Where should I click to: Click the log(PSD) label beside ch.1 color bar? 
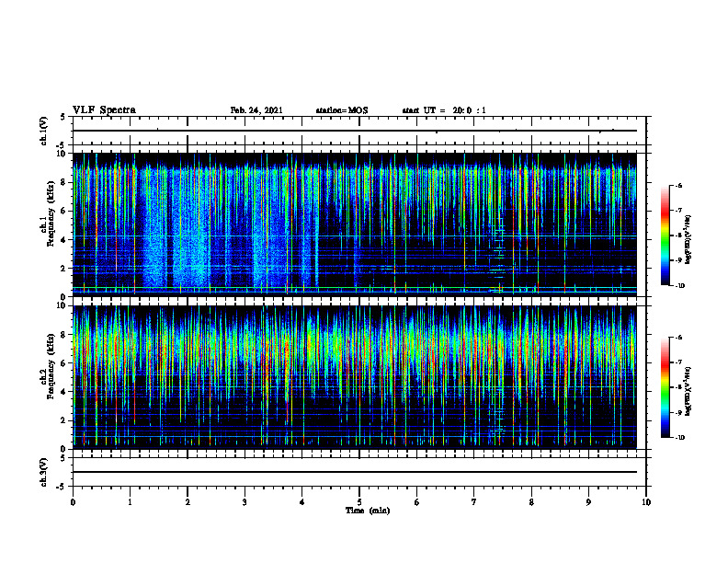coord(688,239)
